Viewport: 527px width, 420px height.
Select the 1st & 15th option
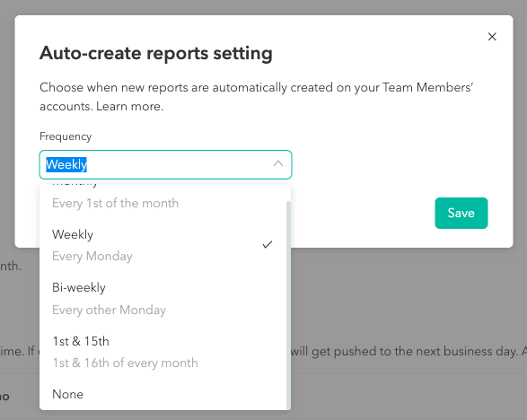[165, 352]
